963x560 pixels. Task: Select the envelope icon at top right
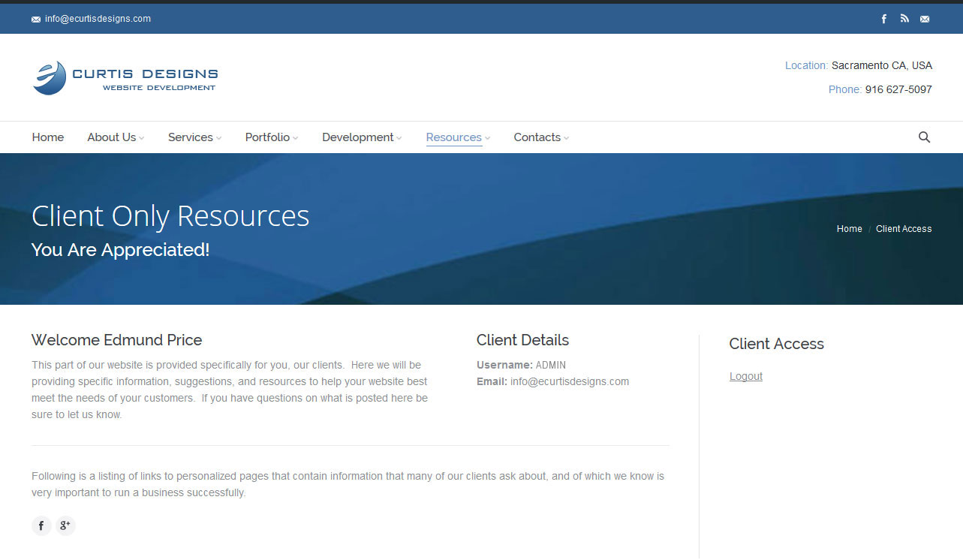[x=924, y=18]
